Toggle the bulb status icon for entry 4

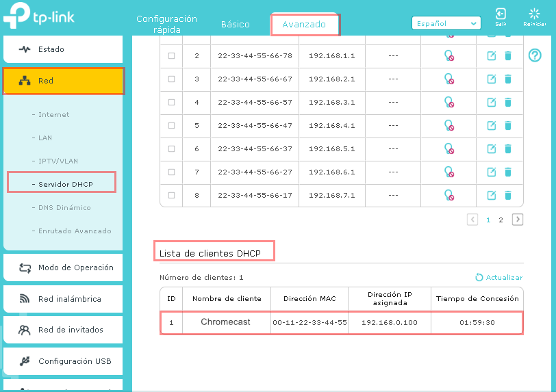pos(449,103)
